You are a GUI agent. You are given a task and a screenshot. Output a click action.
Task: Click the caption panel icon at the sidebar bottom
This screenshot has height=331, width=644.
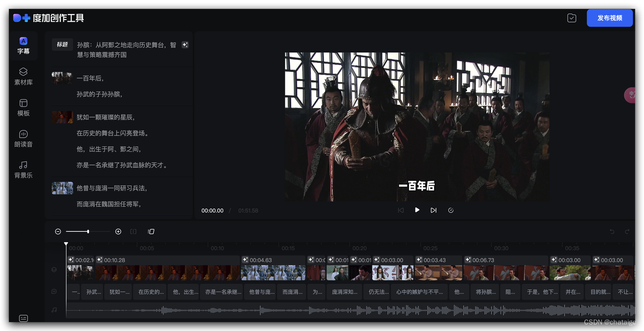coord(23,318)
